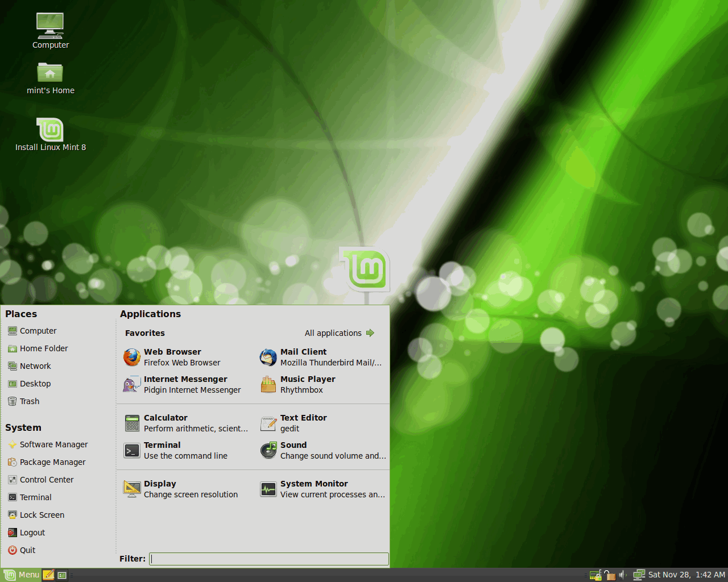Click the Filter search field
Image resolution: width=728 pixels, height=582 pixels.
coord(269,559)
